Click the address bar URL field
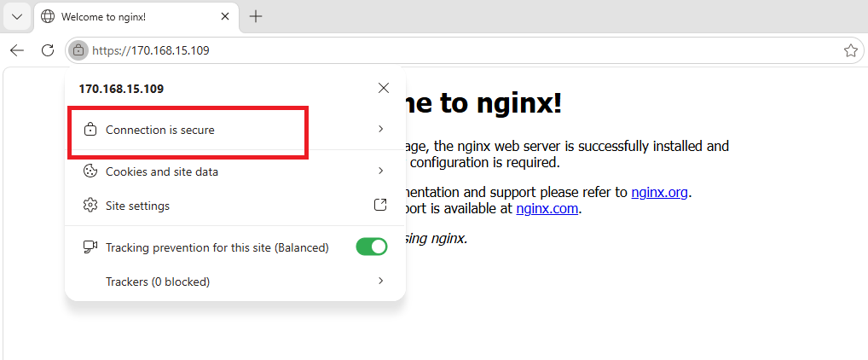868x360 pixels. tap(465, 51)
